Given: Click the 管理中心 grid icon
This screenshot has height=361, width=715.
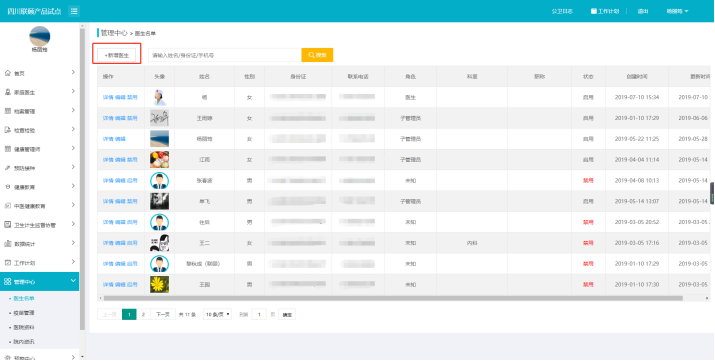Looking at the screenshot, I should click(x=7, y=282).
